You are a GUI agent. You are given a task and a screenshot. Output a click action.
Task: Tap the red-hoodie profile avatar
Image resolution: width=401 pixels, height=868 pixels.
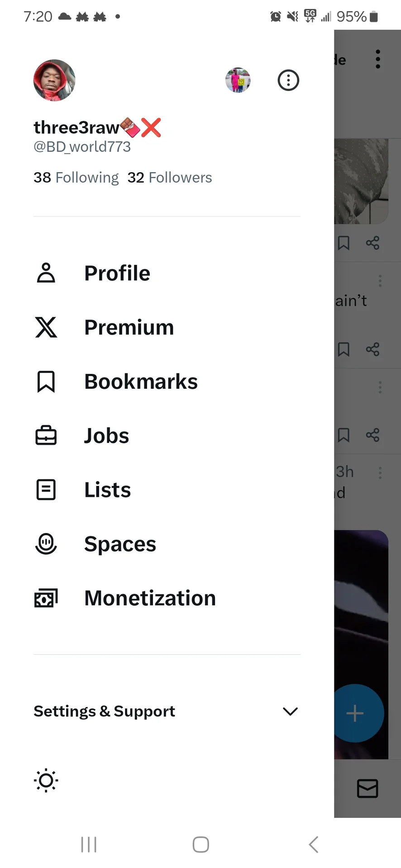point(54,80)
